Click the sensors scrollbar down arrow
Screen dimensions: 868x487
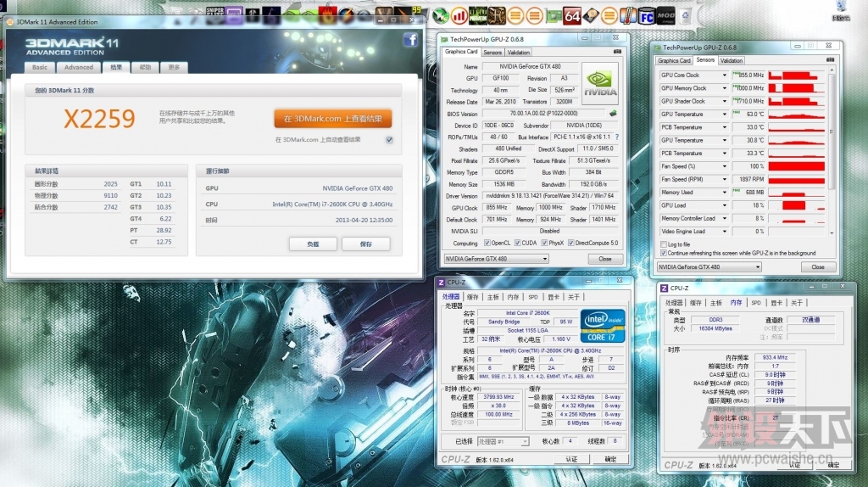[x=832, y=233]
